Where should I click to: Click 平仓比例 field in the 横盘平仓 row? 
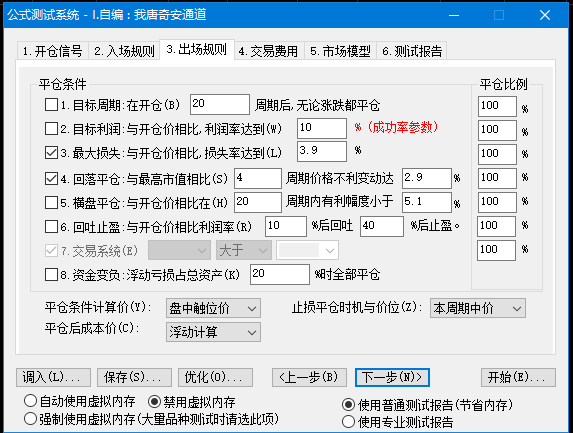click(x=497, y=202)
